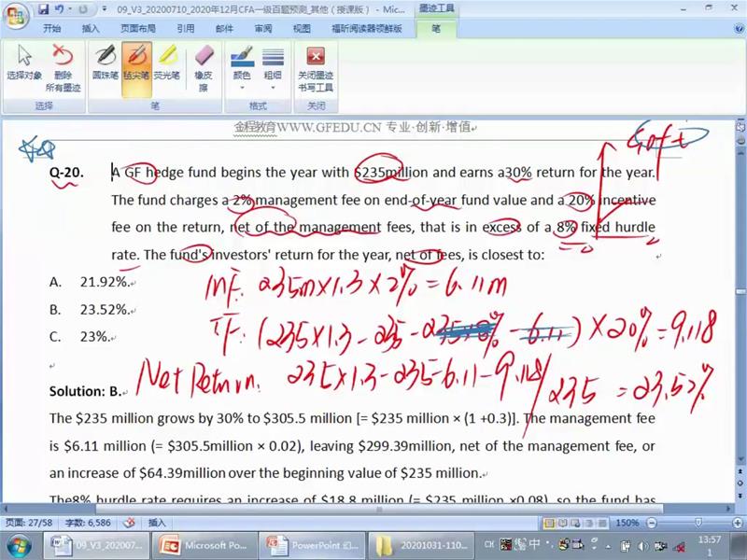Select the 荧光笔 highlighter pen
Viewport: 747px width, 560px height.
pos(167,63)
